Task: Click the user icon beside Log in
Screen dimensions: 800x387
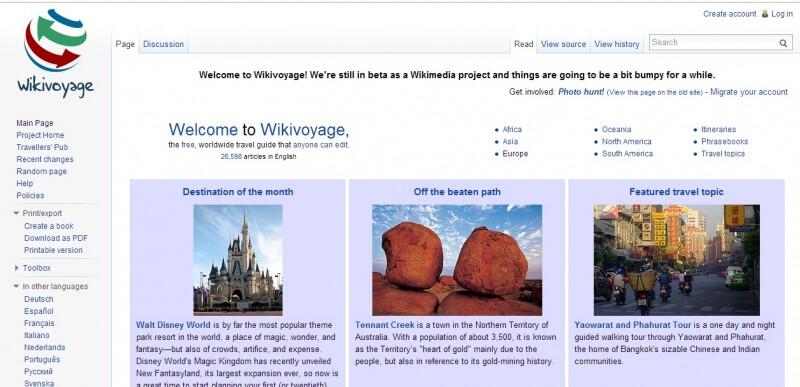Action: pos(765,14)
